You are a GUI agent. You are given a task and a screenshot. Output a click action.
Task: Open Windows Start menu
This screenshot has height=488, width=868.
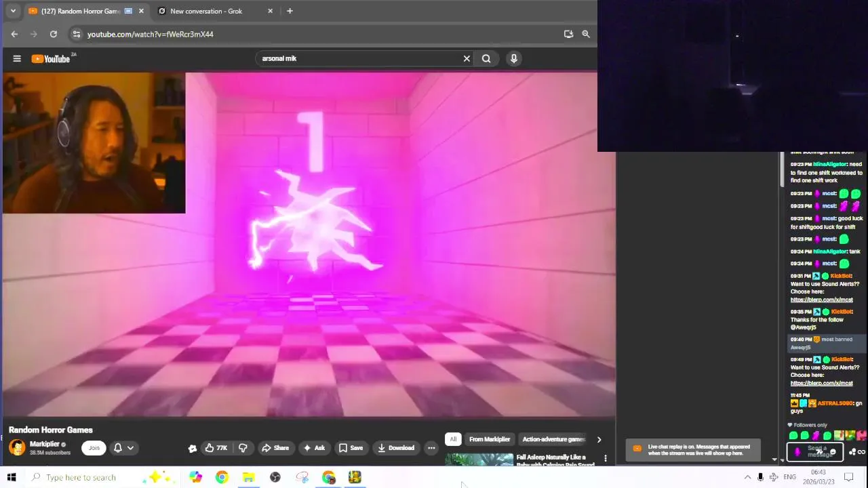[12, 477]
